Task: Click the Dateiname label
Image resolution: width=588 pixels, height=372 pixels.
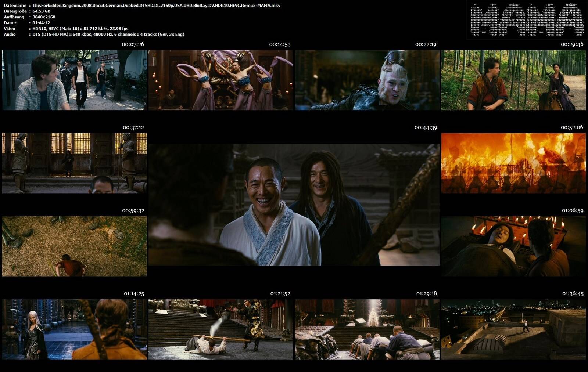Action: tap(15, 6)
